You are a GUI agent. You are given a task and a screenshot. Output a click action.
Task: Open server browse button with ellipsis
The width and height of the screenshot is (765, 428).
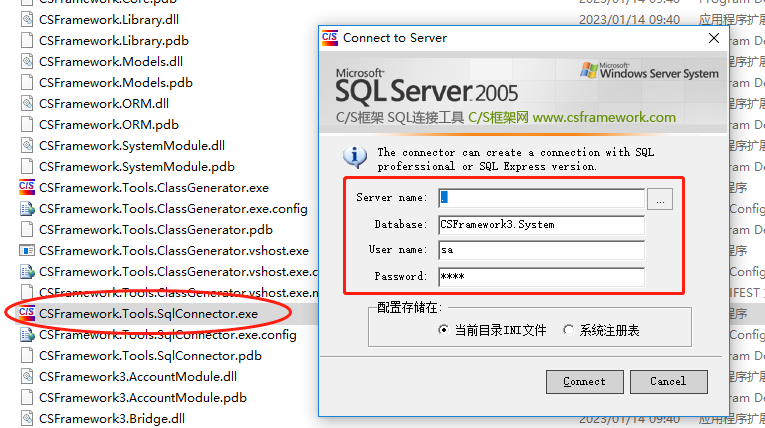pos(660,199)
